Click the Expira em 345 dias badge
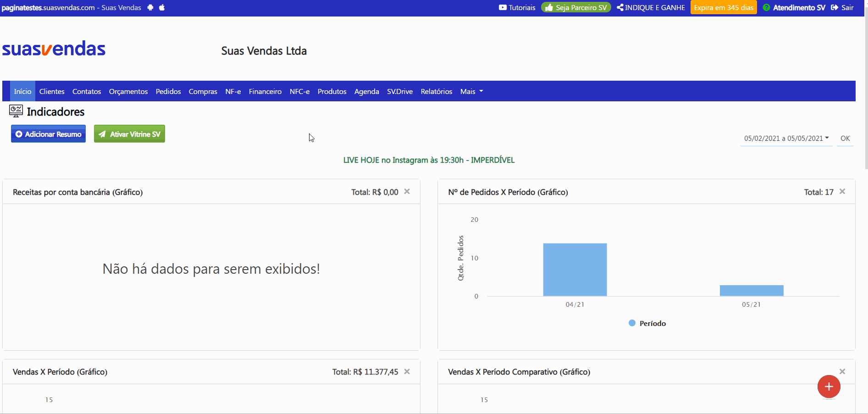Viewport: 868px width, 414px height. (724, 7)
